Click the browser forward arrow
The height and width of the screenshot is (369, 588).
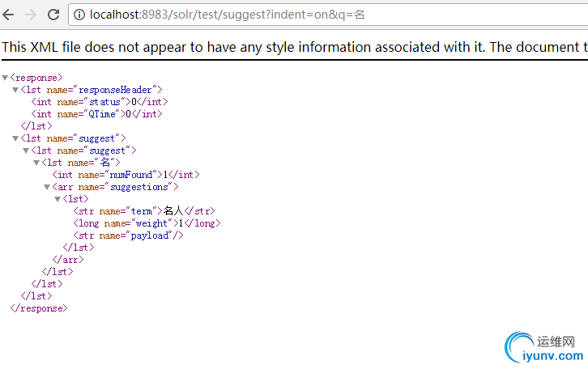point(31,15)
